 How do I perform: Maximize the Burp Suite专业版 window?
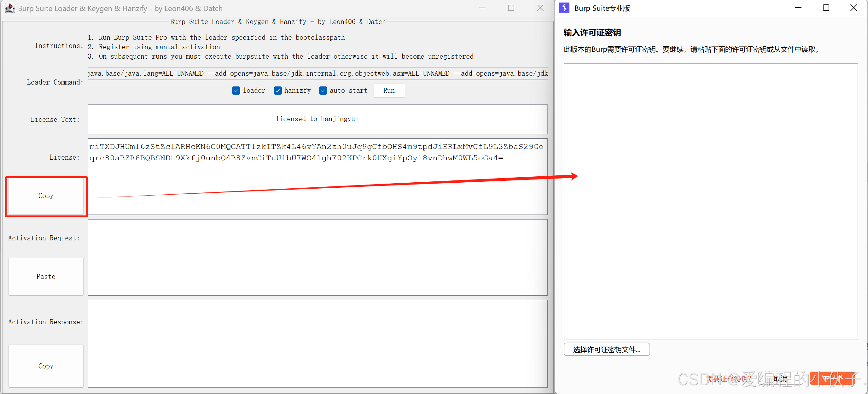[x=826, y=8]
